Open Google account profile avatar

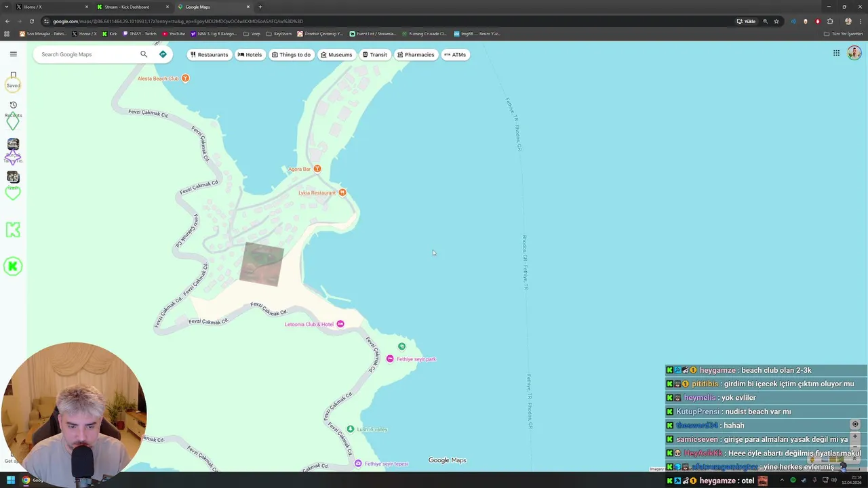(854, 53)
